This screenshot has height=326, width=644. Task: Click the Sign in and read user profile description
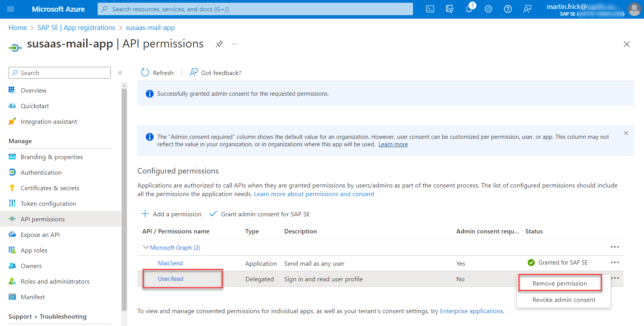324,279
